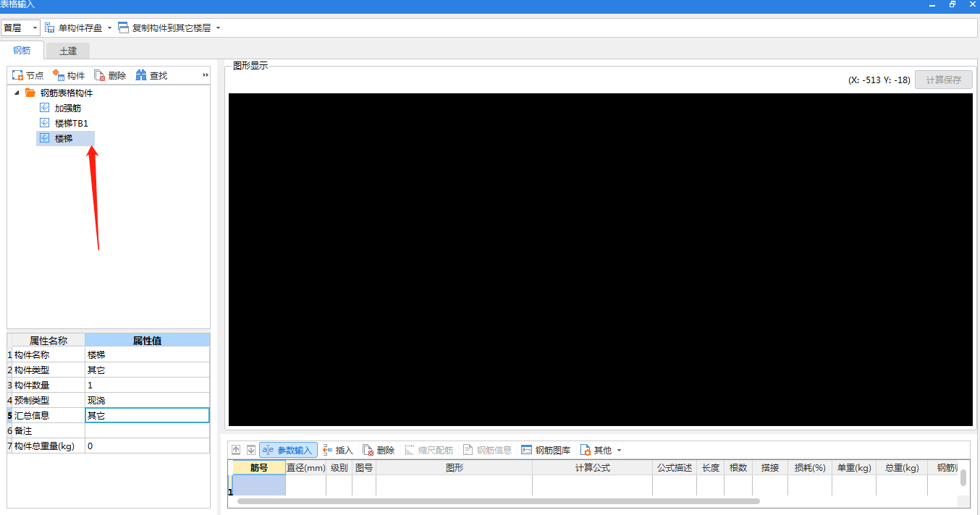This screenshot has height=515, width=980.
Task: Click the 删除 icon in the component tree toolbar
Action: click(x=100, y=75)
